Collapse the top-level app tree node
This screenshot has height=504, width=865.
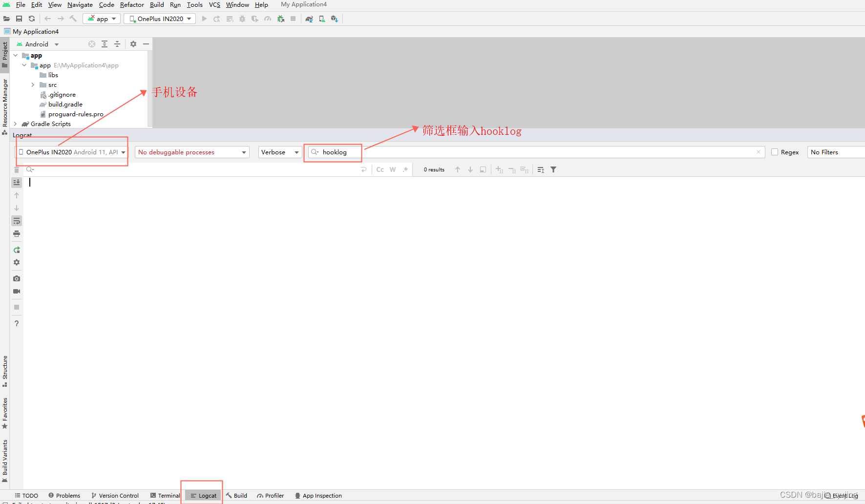point(16,56)
